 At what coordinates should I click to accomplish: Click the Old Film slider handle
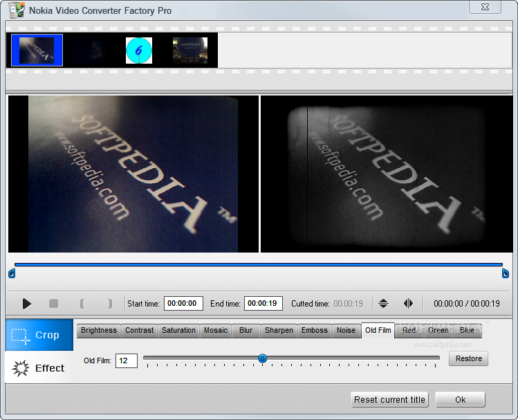pyautogui.click(x=262, y=358)
